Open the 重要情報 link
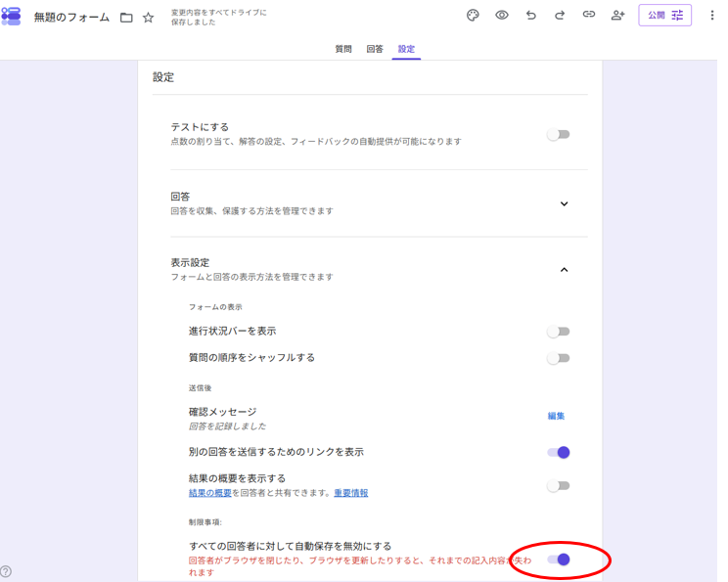 click(351, 493)
